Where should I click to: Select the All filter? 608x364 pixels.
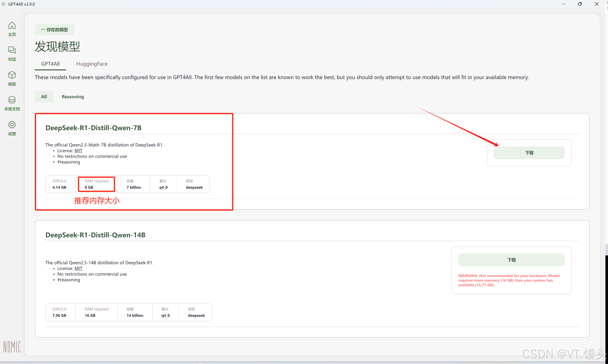[x=44, y=97]
